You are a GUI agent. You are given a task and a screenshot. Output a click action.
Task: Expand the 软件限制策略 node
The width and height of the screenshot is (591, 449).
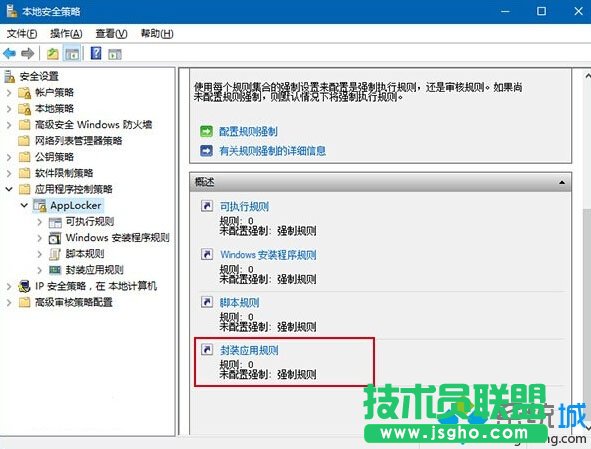[9, 173]
